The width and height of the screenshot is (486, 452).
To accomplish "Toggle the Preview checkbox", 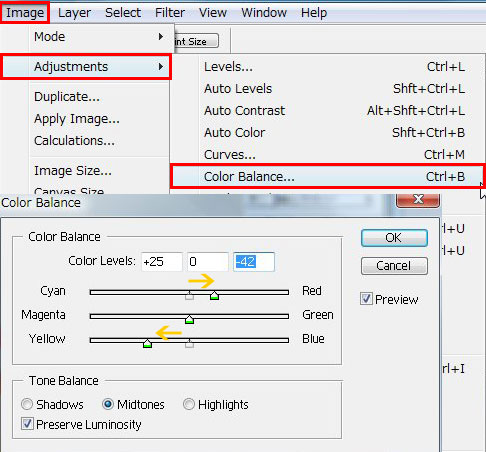I will pyautogui.click(x=366, y=299).
